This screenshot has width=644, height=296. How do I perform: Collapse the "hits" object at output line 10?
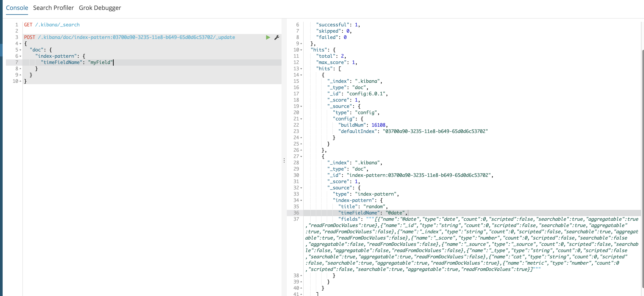[301, 50]
